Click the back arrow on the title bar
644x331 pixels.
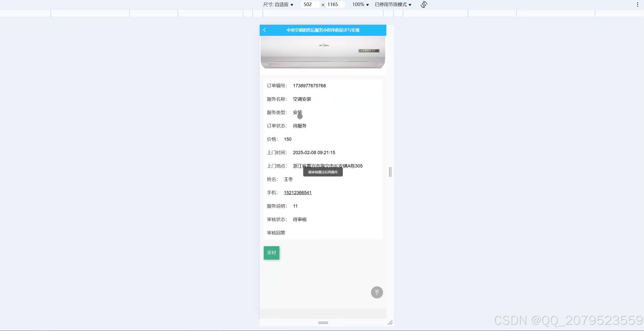pos(264,30)
